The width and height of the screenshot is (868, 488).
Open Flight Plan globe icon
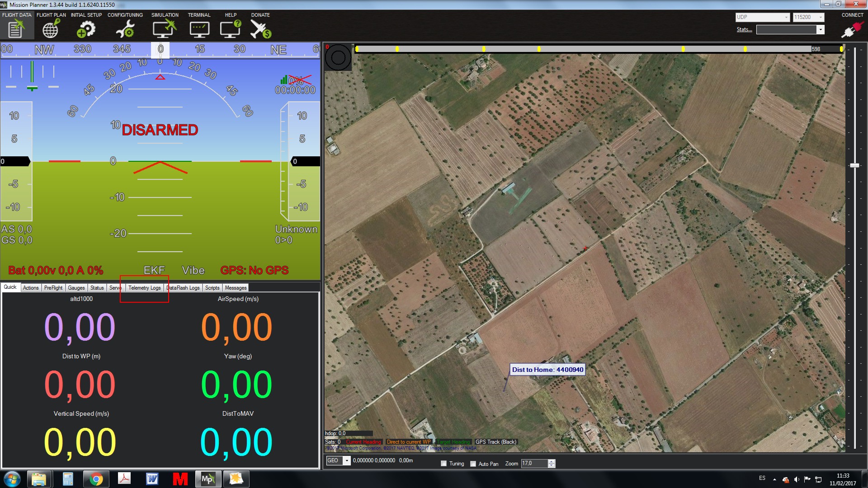pos(51,29)
